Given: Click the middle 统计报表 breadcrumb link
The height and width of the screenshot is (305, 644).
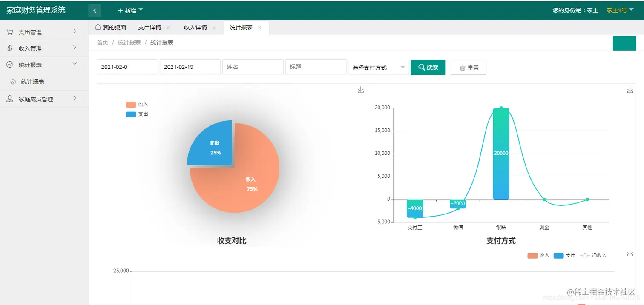Looking at the screenshot, I should tap(129, 43).
